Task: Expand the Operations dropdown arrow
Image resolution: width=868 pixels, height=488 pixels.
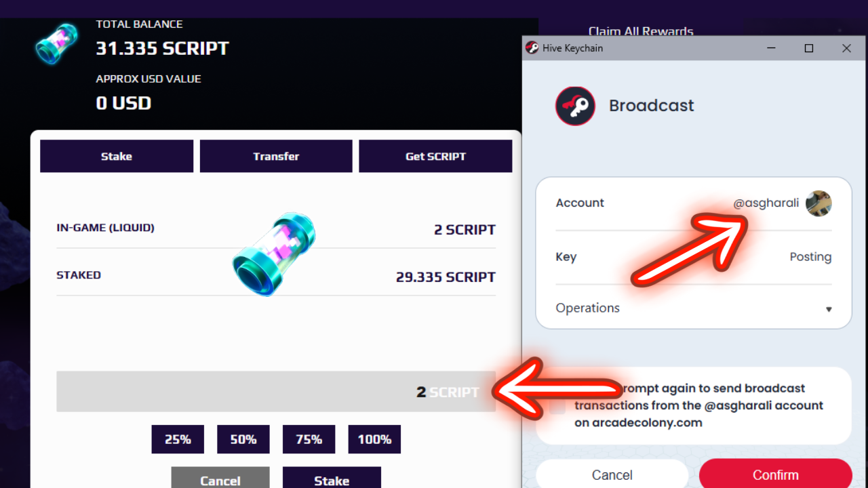Action: coord(828,309)
